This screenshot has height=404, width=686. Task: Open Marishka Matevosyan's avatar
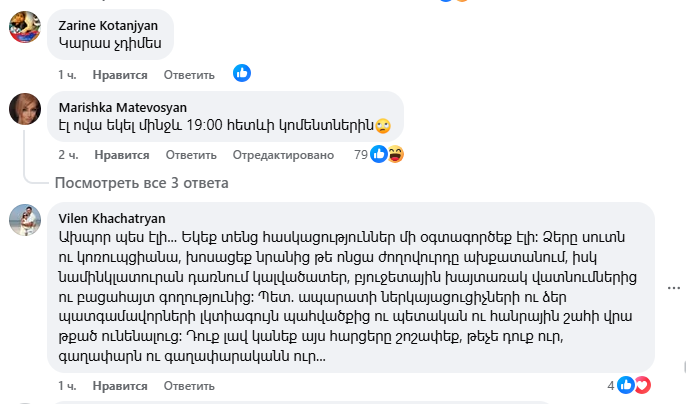25,109
